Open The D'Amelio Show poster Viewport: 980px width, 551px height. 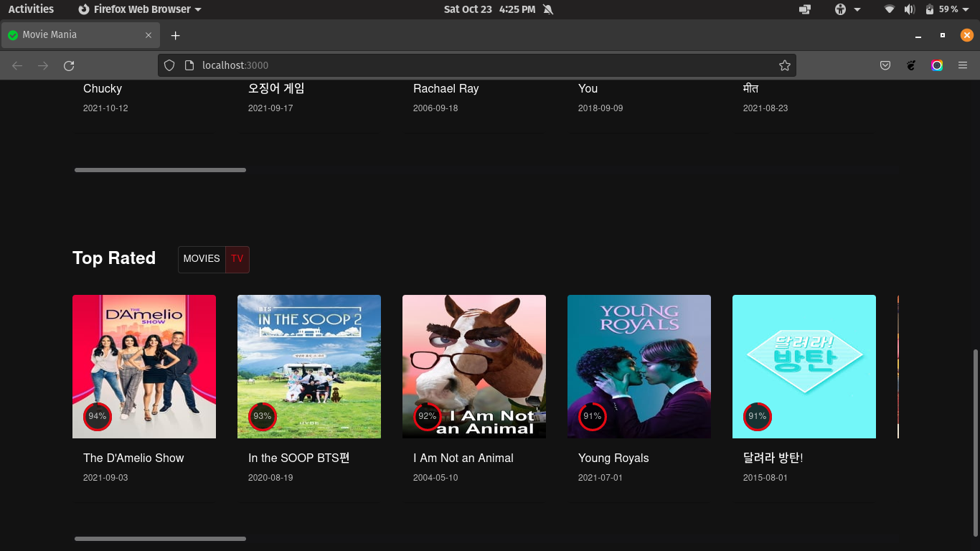tap(144, 367)
